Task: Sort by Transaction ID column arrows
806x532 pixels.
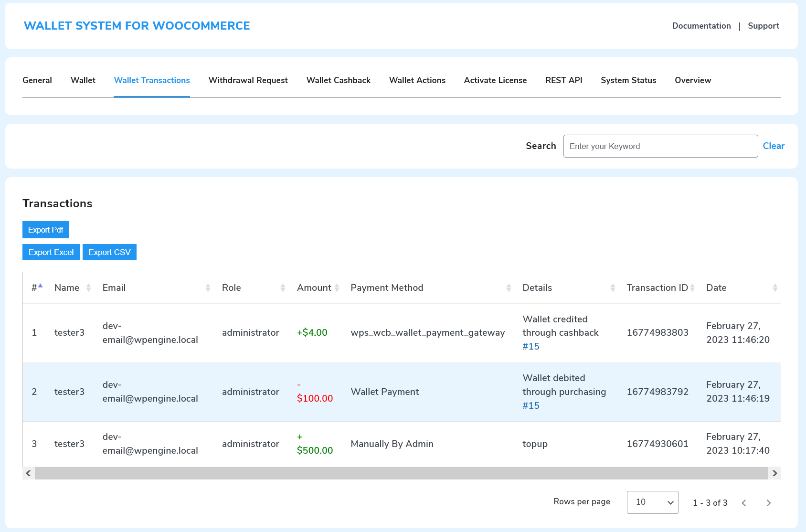Action: tap(692, 287)
